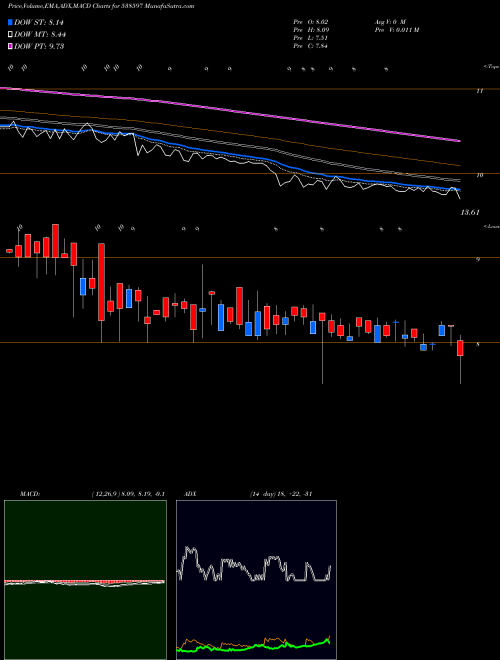
Task: Click the white DOW MT legend swatch
Action: [10, 35]
